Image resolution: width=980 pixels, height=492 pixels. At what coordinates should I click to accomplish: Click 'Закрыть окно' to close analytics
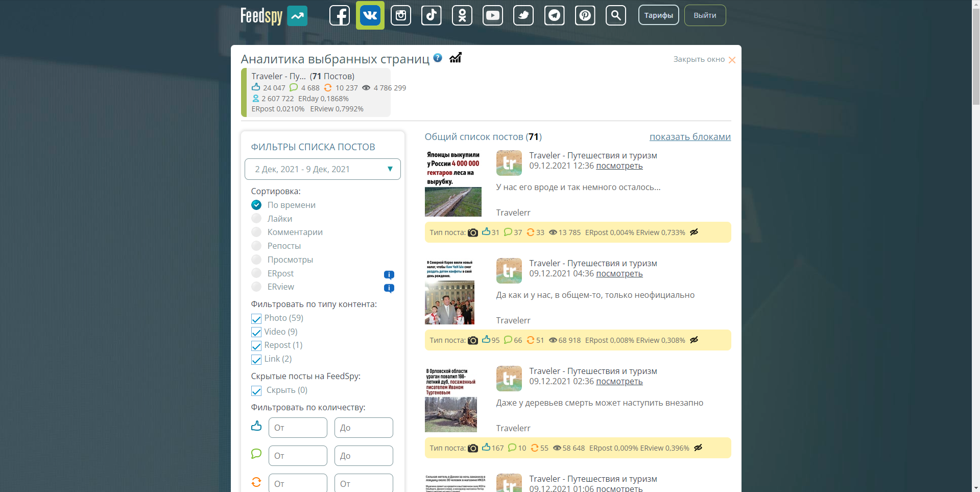(x=704, y=59)
